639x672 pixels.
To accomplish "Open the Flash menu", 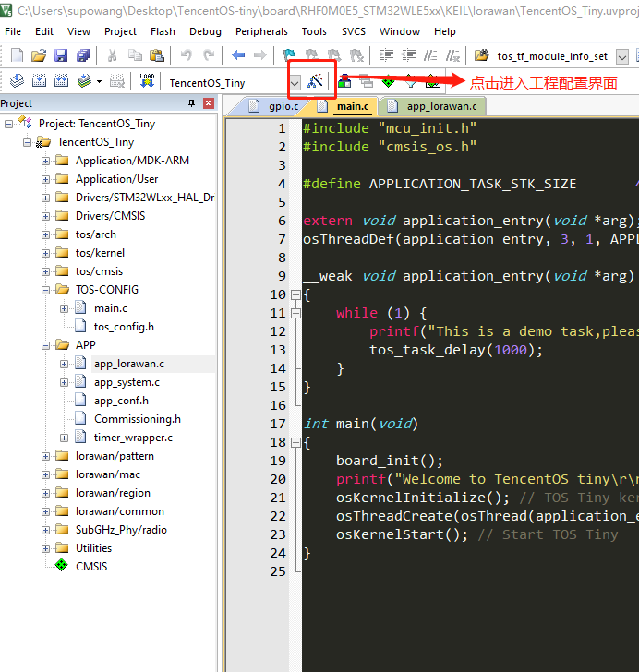I will coord(163,31).
